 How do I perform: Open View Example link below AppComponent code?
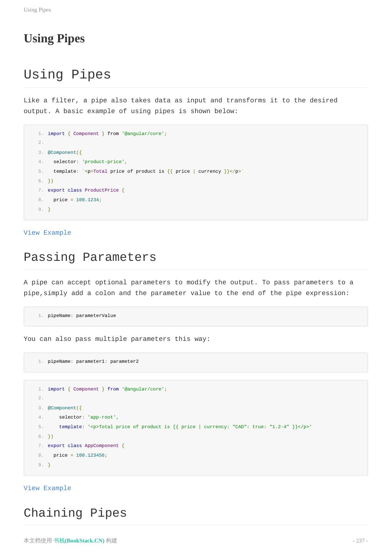point(47,488)
